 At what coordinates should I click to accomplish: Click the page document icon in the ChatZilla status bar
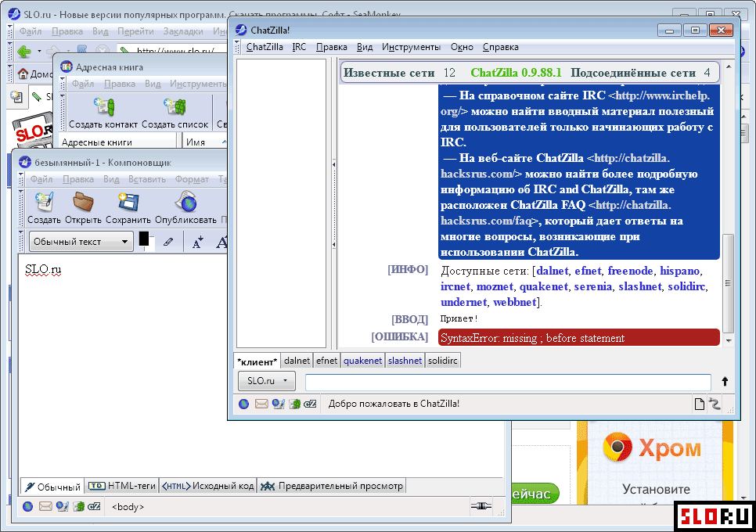coord(699,404)
